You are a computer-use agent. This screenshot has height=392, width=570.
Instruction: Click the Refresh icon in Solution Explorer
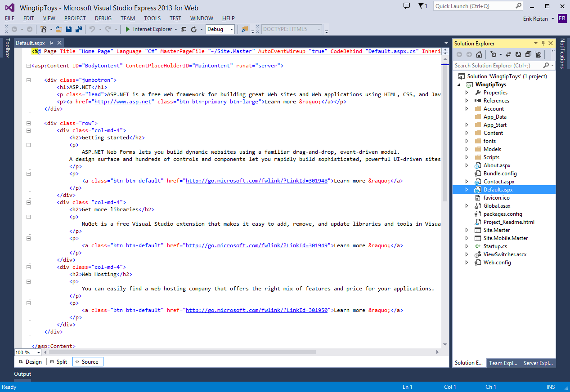pos(518,53)
